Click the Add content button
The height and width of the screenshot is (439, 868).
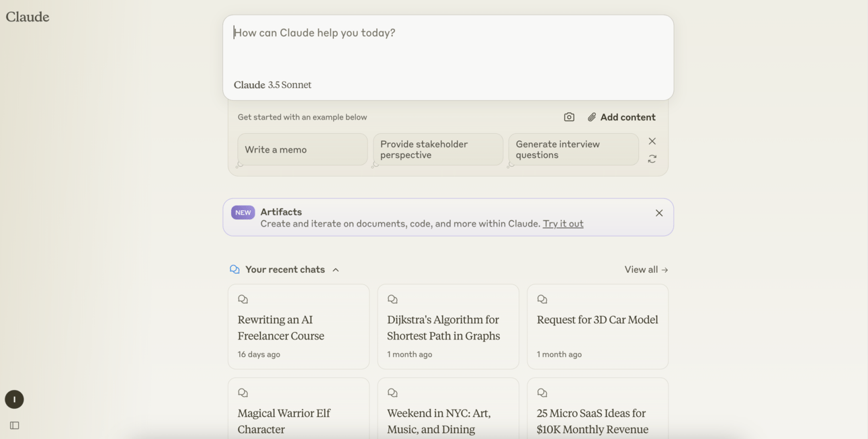621,117
